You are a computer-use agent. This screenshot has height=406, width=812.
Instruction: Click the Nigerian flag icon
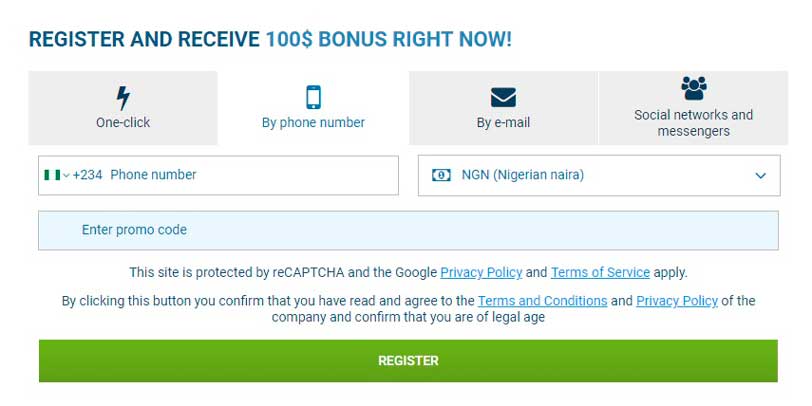tap(52, 175)
